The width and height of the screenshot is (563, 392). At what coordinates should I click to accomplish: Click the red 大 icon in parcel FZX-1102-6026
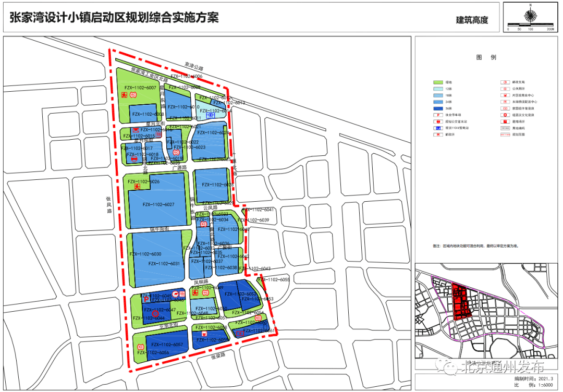coord(137,187)
